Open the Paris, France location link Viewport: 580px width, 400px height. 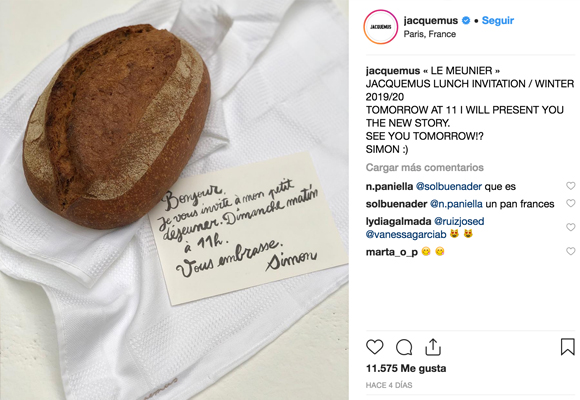tap(429, 34)
